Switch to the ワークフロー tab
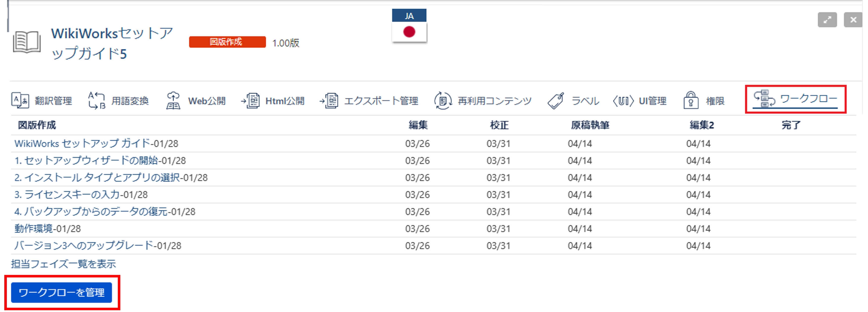This screenshot has width=868, height=312. tap(795, 99)
